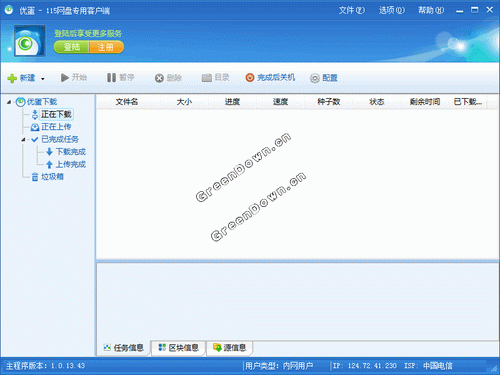This screenshot has height=375, width=500.
Task: Minimize the 优蛋 window
Action: coord(460,11)
